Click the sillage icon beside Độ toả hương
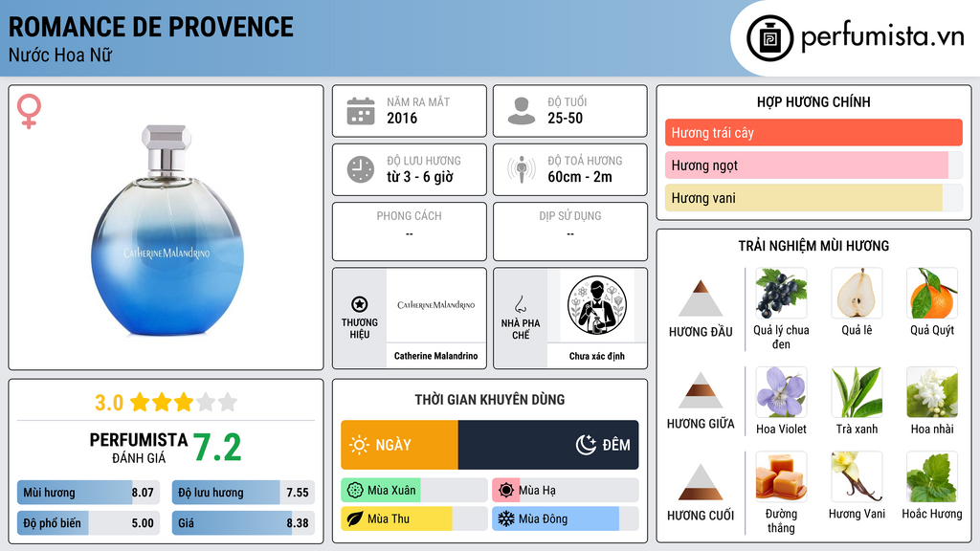 pyautogui.click(x=522, y=169)
